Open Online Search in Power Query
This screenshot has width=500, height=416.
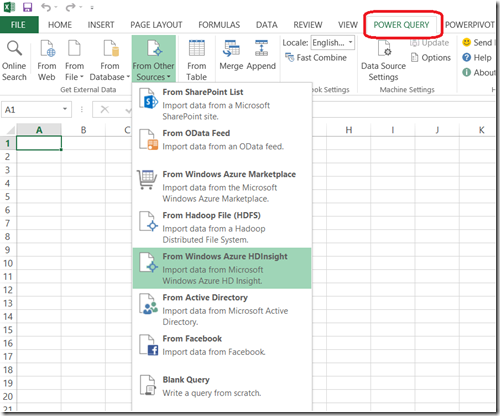[x=14, y=60]
